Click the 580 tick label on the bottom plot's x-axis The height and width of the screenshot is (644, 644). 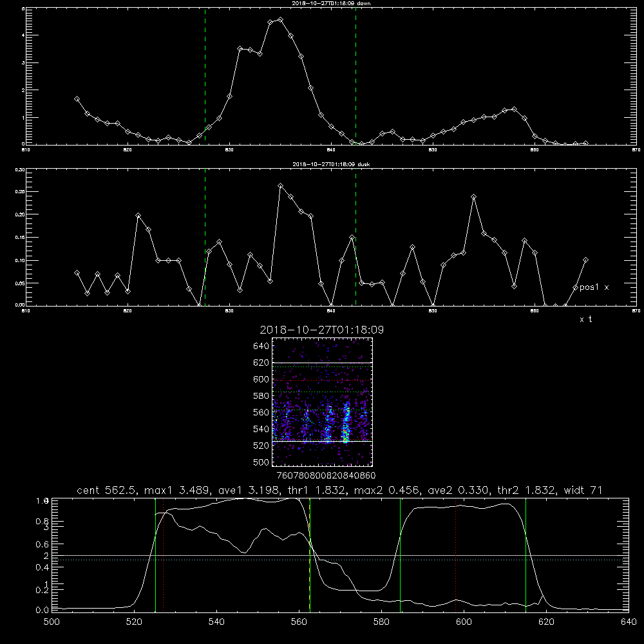click(x=381, y=622)
